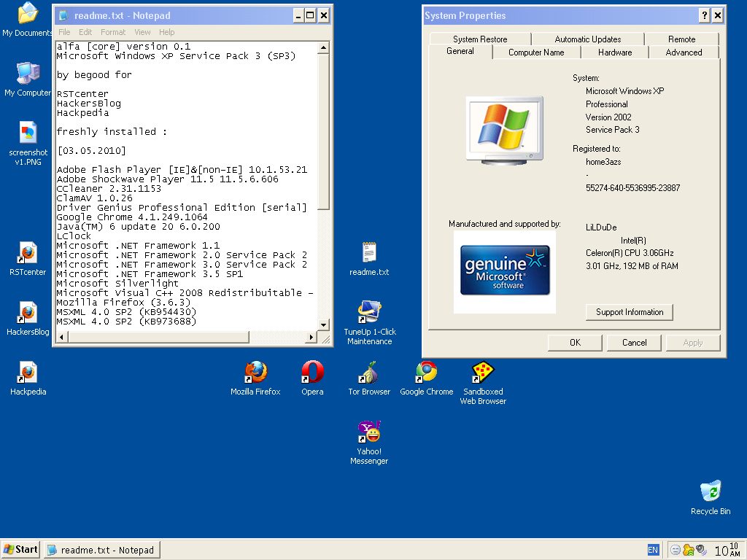This screenshot has width=747, height=560.
Task: Switch to the Advanced tab
Action: coord(684,52)
